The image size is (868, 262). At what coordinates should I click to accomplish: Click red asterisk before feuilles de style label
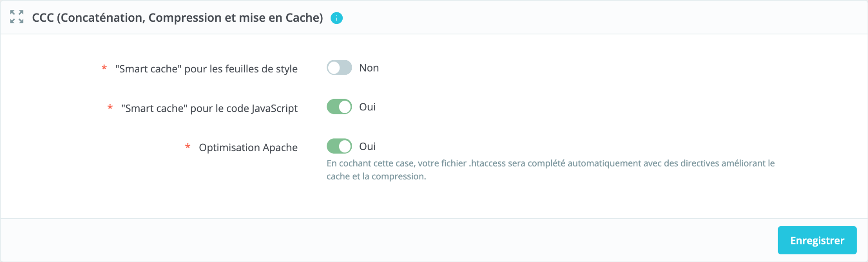point(104,68)
